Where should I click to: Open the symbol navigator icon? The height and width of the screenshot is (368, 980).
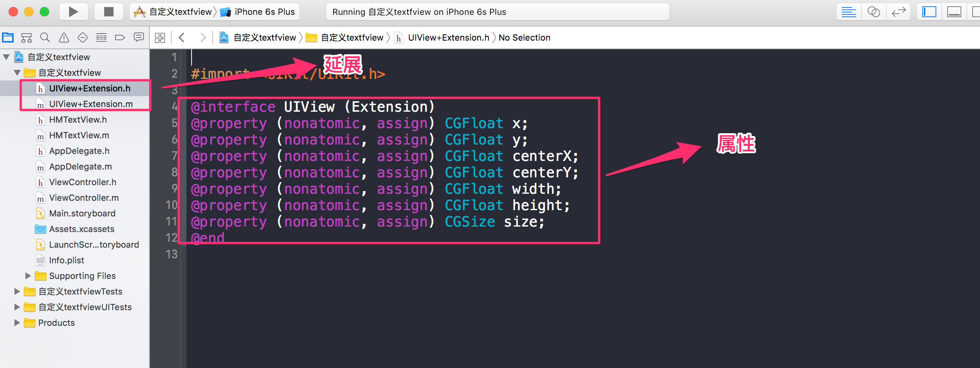coord(27,38)
